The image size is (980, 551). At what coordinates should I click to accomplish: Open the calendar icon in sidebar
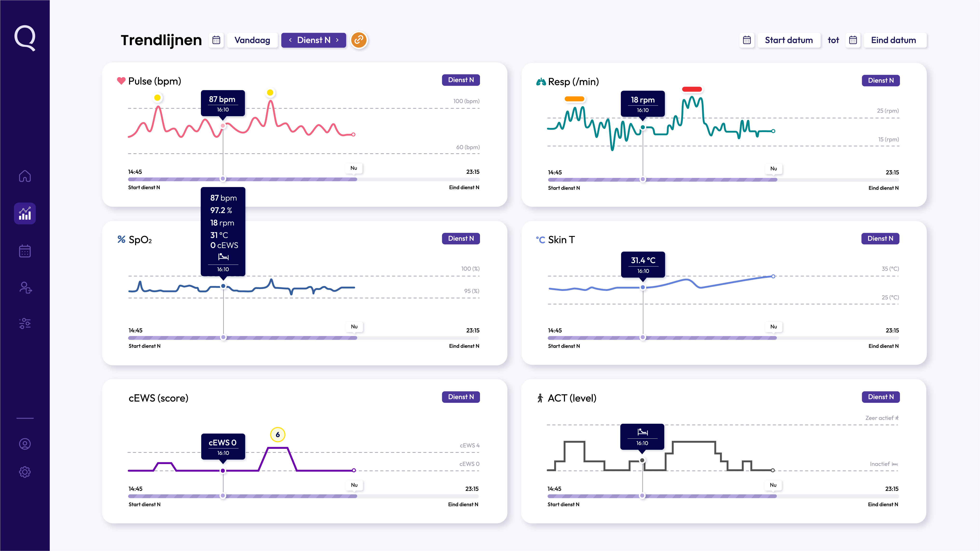click(x=25, y=251)
